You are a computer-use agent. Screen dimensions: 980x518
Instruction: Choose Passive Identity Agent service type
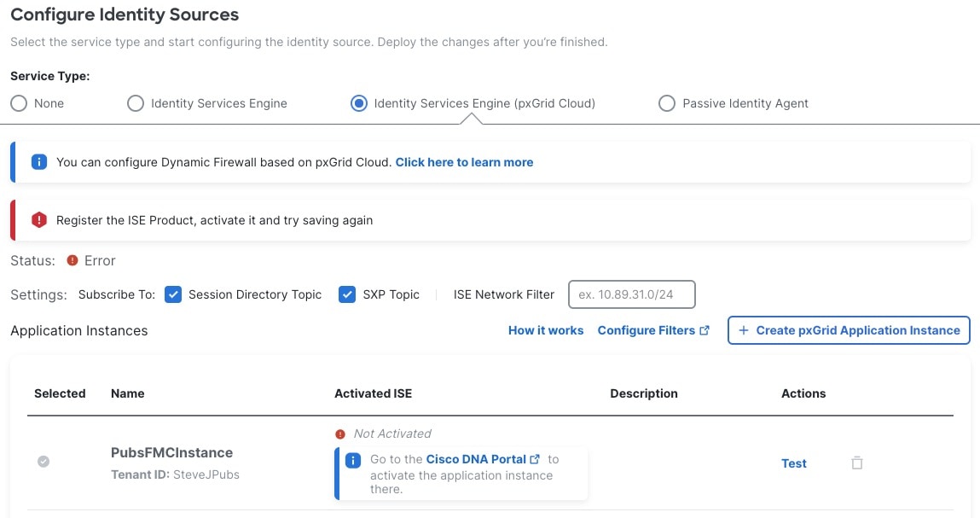pyautogui.click(x=667, y=103)
